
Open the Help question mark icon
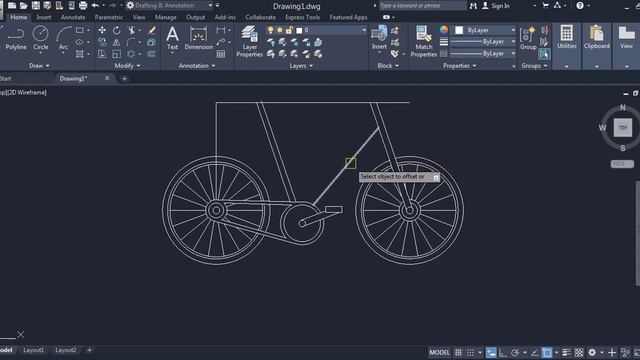pos(580,6)
